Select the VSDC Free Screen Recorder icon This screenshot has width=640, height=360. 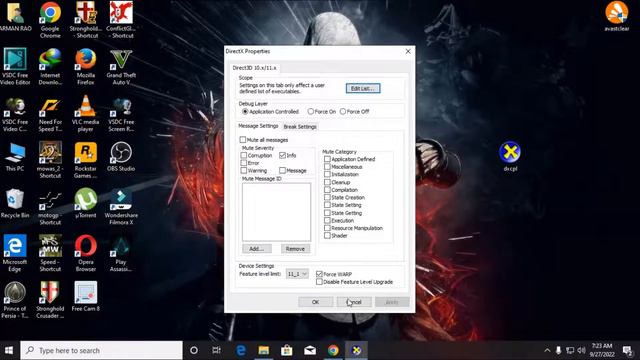click(x=121, y=113)
